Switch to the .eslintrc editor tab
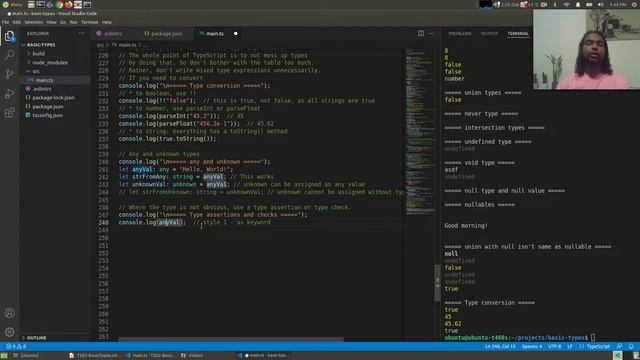 115,33
